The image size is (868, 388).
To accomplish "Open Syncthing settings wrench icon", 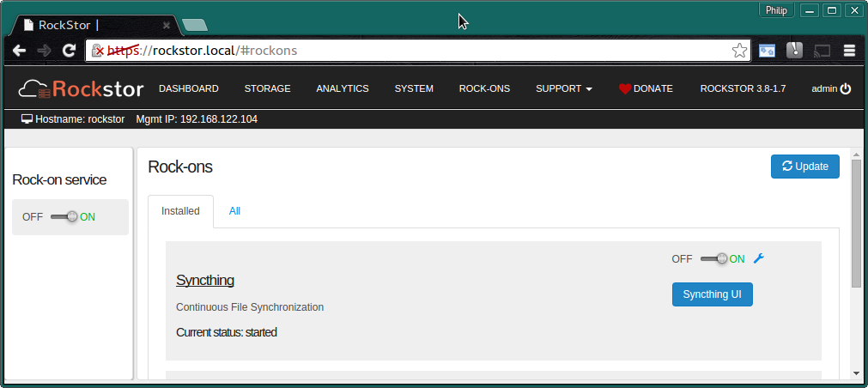I will click(759, 258).
